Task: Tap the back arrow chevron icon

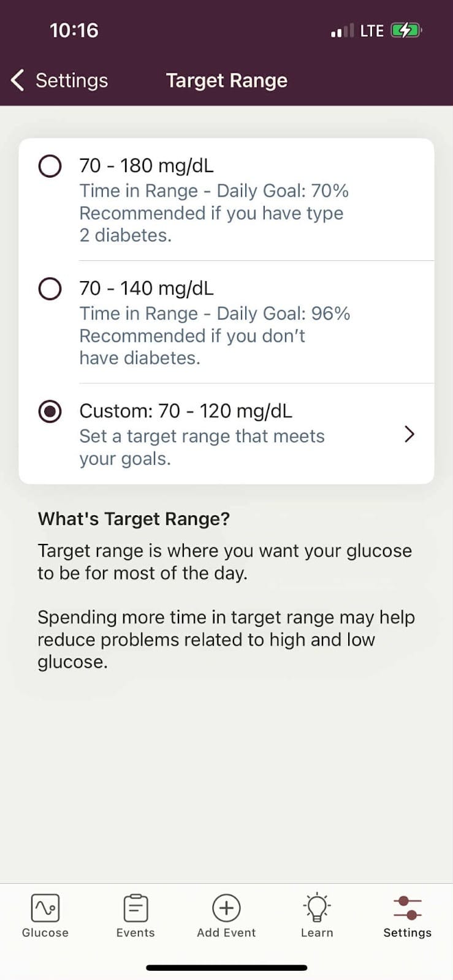Action: [x=18, y=80]
